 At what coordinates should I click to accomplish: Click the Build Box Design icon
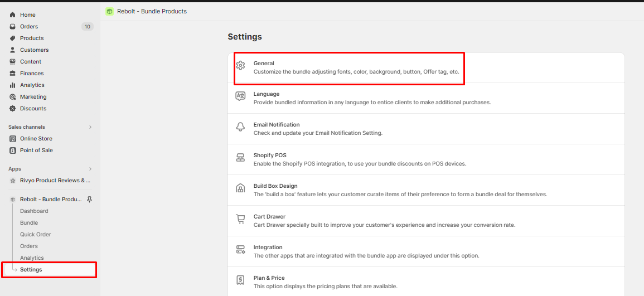click(241, 188)
